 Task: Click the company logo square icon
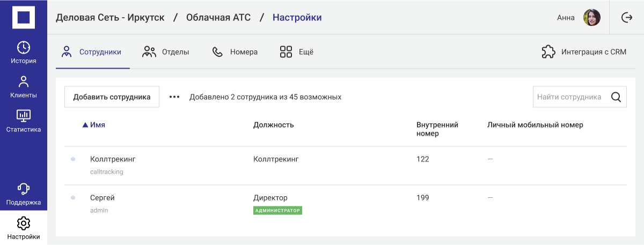click(23, 18)
